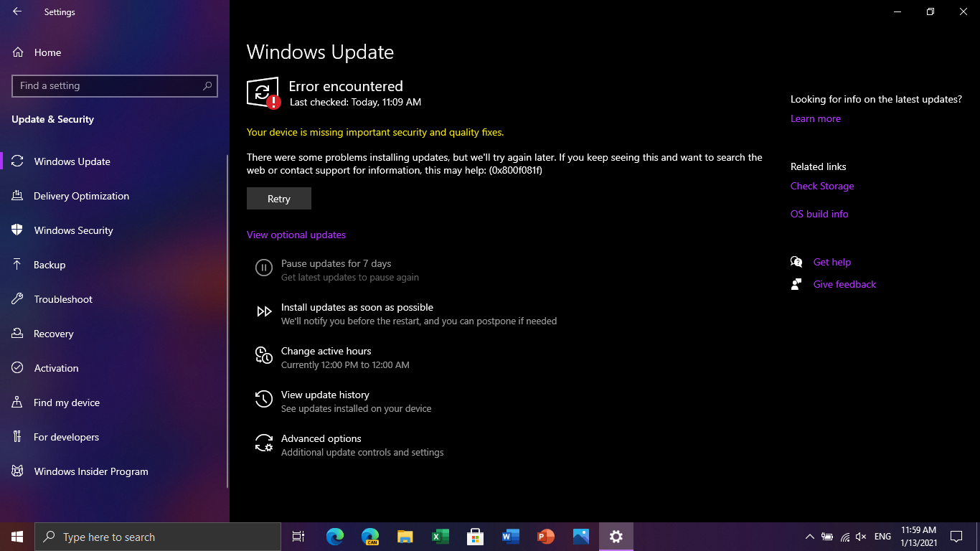Open the network Wi-Fi tray icon
Viewport: 980px width, 551px height.
[x=844, y=537]
